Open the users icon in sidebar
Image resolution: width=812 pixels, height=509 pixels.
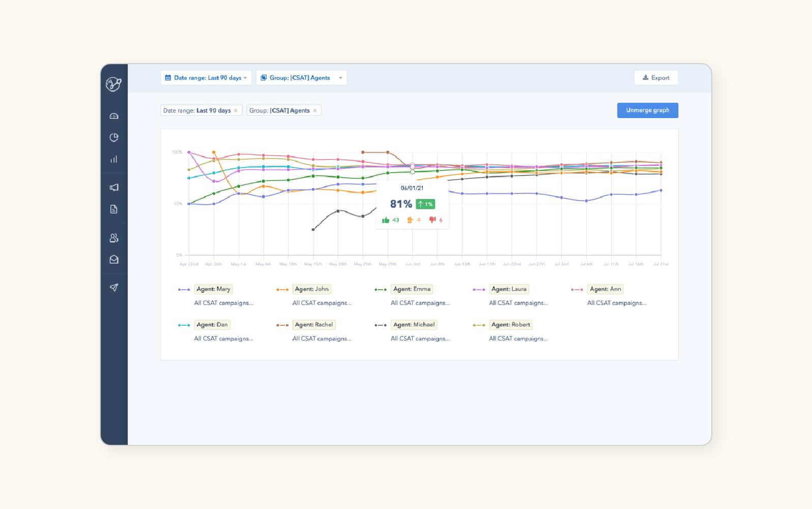pos(114,238)
